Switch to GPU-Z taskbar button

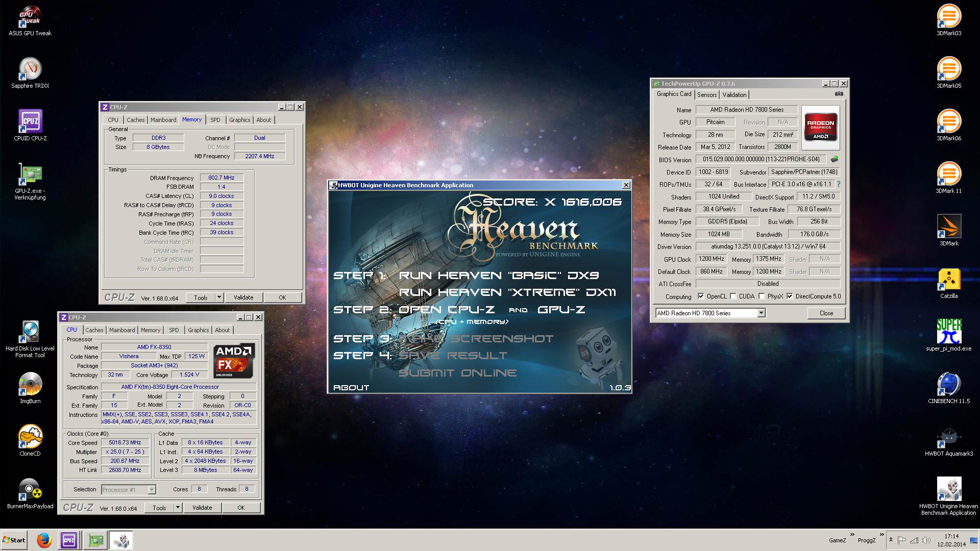click(x=95, y=540)
